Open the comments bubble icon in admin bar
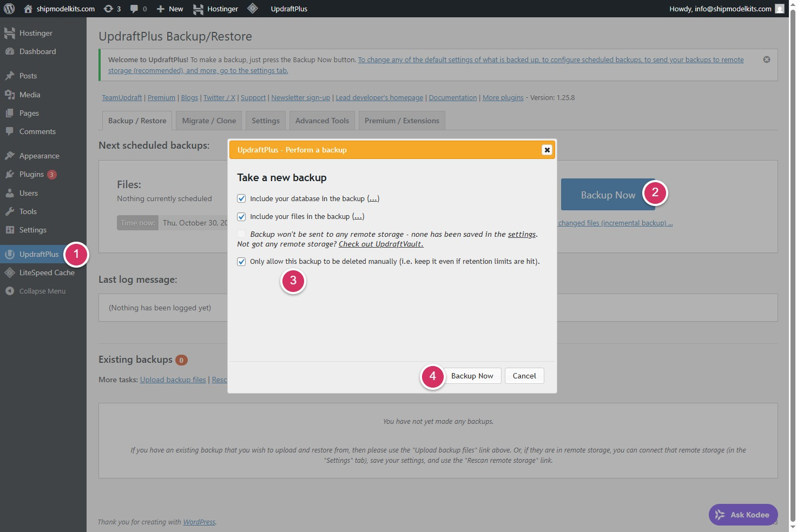797x532 pixels. tap(134, 9)
